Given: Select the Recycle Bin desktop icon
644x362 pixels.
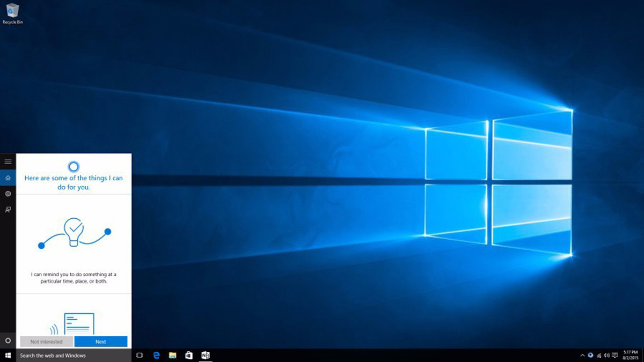Looking at the screenshot, I should [x=13, y=13].
